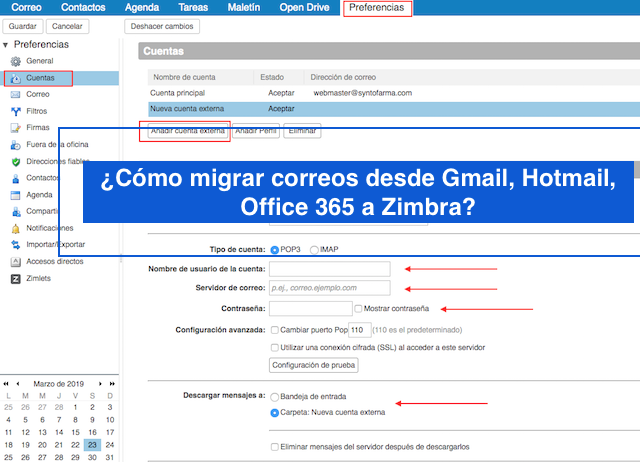Open the Maletín tab
Viewport: 640px width, 462px height.
click(x=244, y=7)
